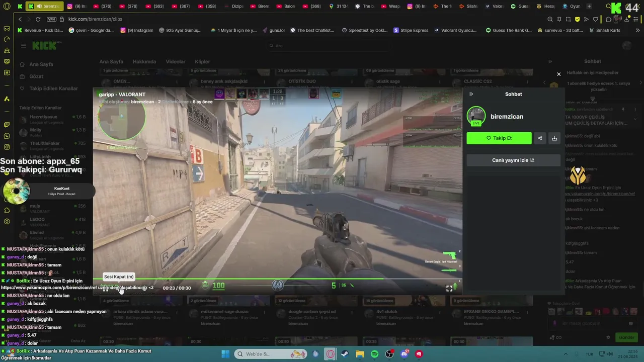Switch to the Hakkımda channel tab
The image size is (644, 362).
[x=144, y=62]
